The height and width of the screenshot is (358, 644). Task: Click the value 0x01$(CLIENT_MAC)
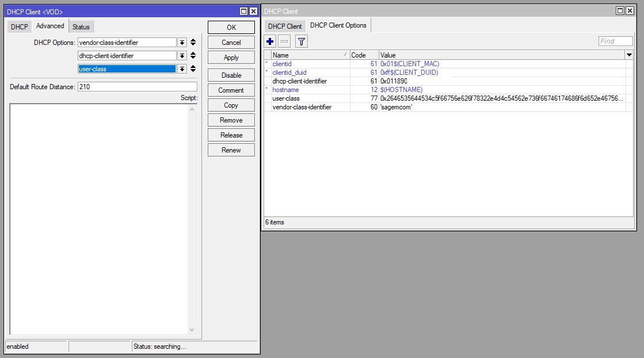tap(410, 64)
